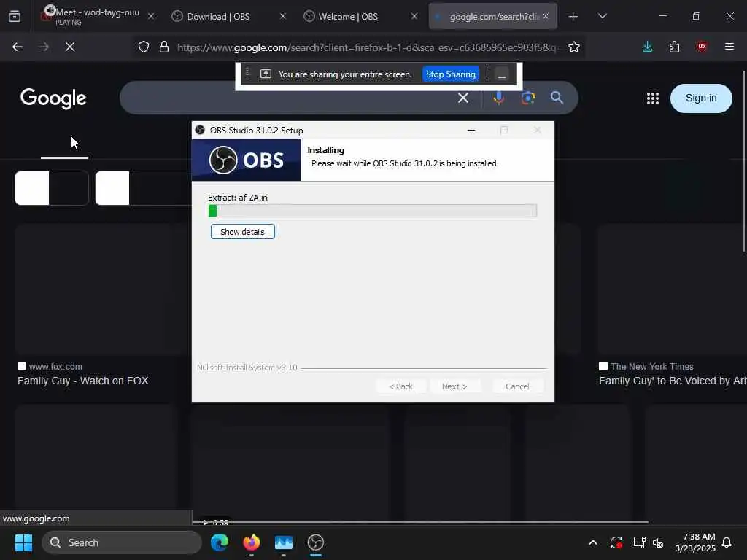Close the Meet wod-tayg-nuu tab
Image resolution: width=747 pixels, height=560 pixels.
[151, 16]
